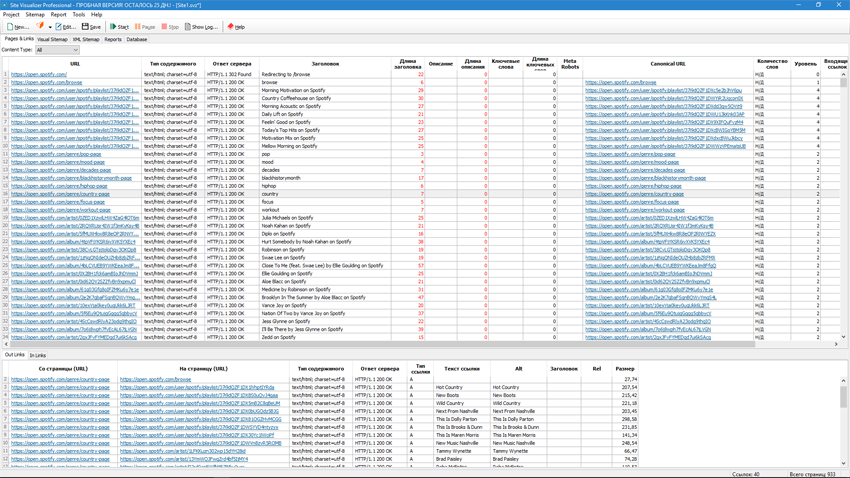This screenshot has width=850, height=478.
Task: Open the Project menu
Action: 11,15
